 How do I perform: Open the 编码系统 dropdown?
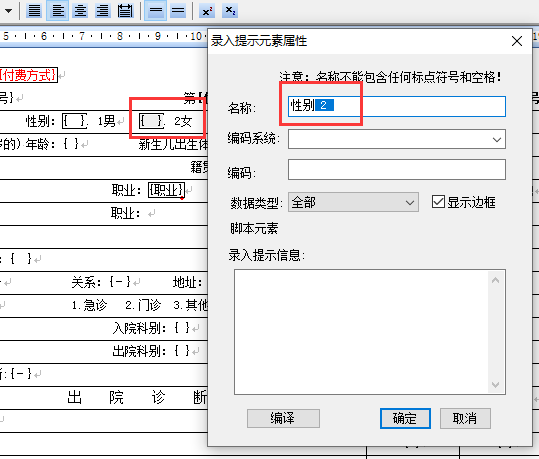pos(397,139)
